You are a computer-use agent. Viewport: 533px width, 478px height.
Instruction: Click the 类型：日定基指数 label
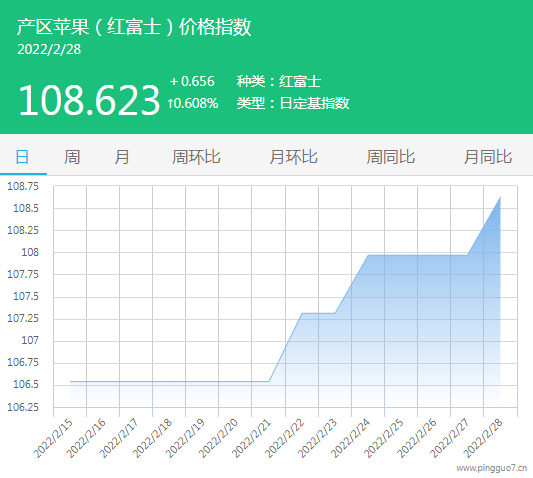pyautogui.click(x=293, y=103)
